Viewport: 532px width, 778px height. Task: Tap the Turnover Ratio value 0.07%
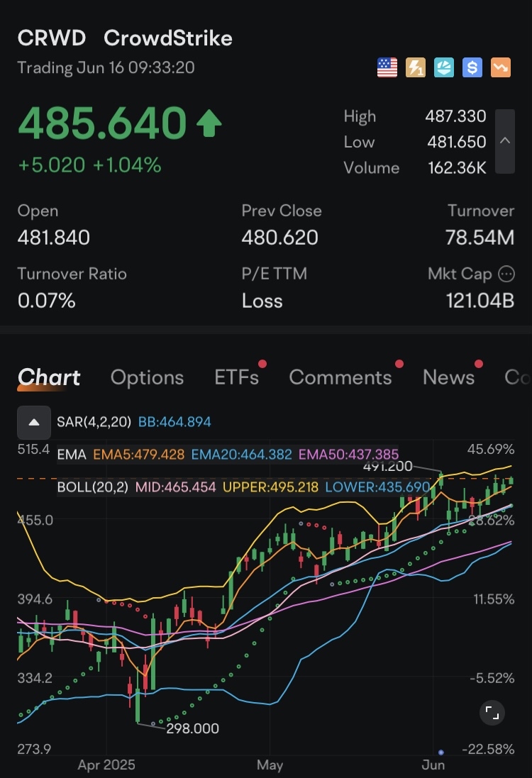(x=46, y=301)
